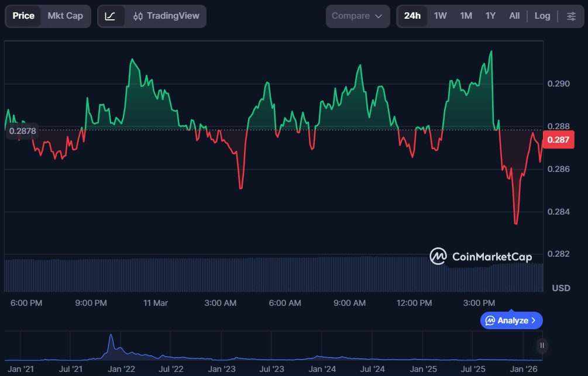Choose the 1Y time range
The image size is (588, 376).
490,16
